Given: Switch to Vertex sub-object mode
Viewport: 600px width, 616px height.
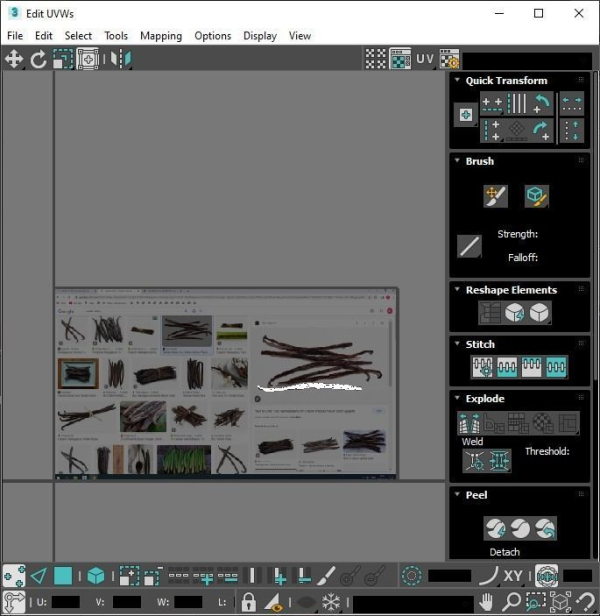Looking at the screenshot, I should click(x=14, y=576).
